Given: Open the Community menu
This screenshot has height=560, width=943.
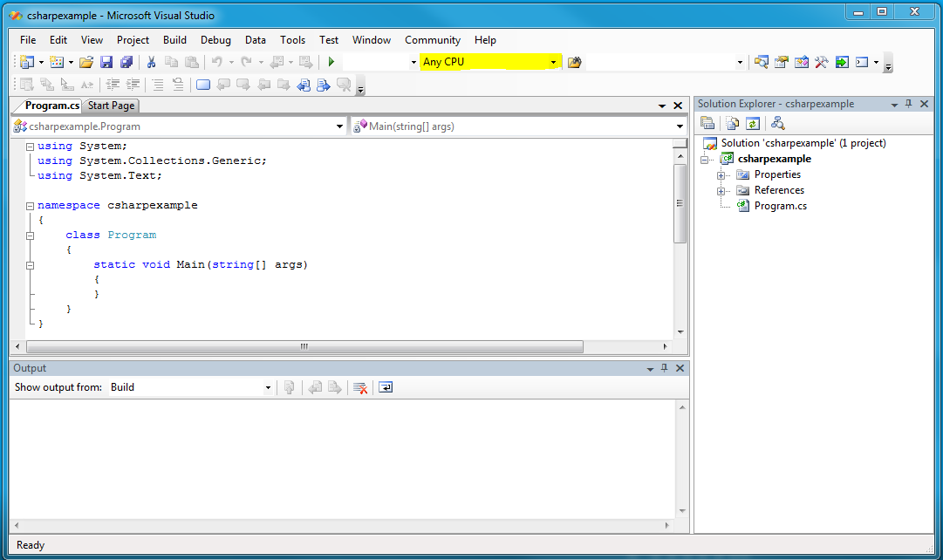Looking at the screenshot, I should (x=433, y=40).
